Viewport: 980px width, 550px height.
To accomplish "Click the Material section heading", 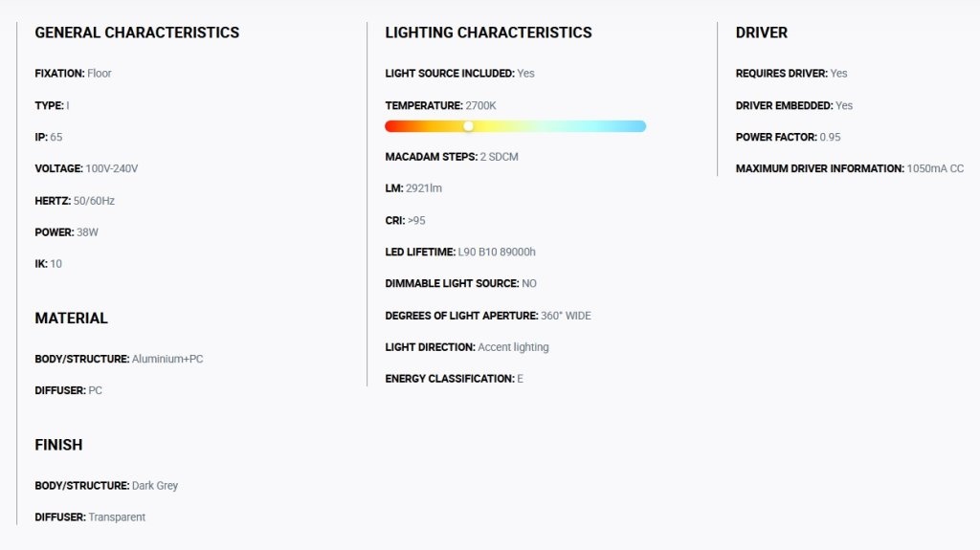I will click(71, 319).
